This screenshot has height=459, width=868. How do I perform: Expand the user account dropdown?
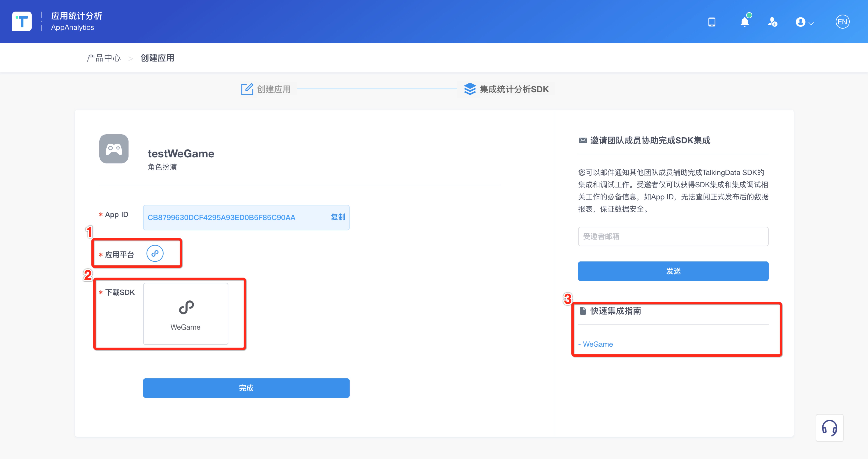(x=804, y=22)
